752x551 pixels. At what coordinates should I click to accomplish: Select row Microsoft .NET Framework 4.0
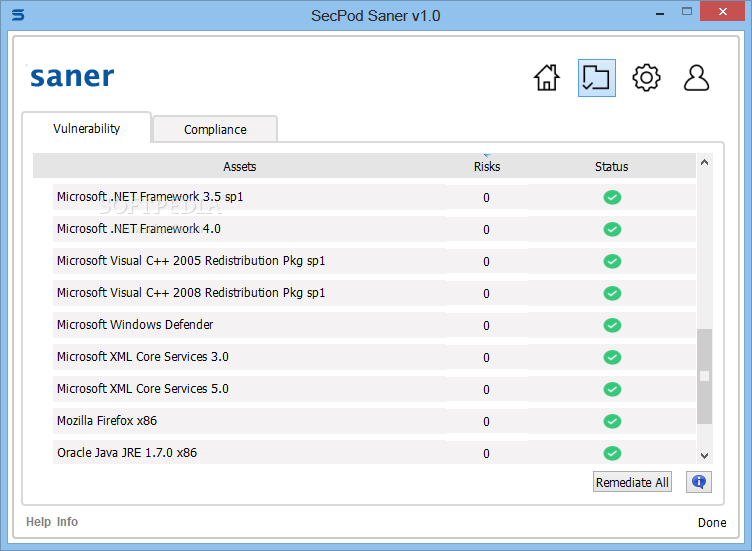(x=374, y=229)
